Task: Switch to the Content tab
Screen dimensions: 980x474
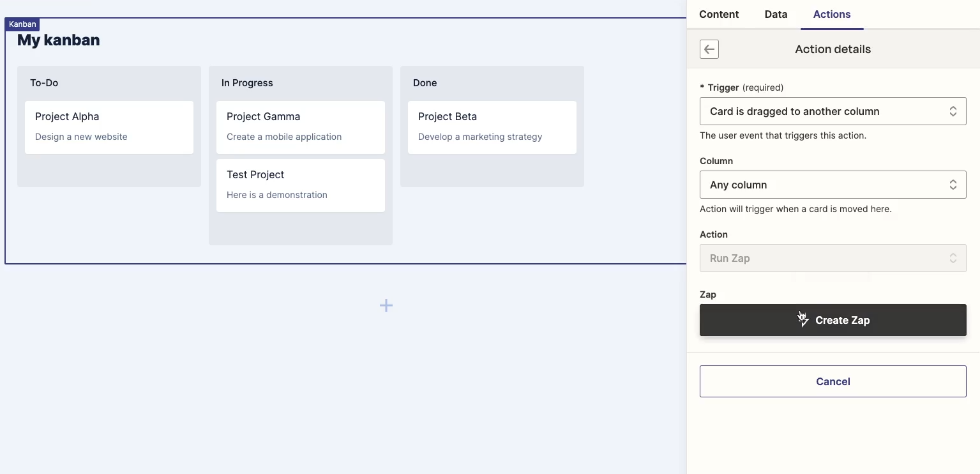Action: click(x=719, y=14)
